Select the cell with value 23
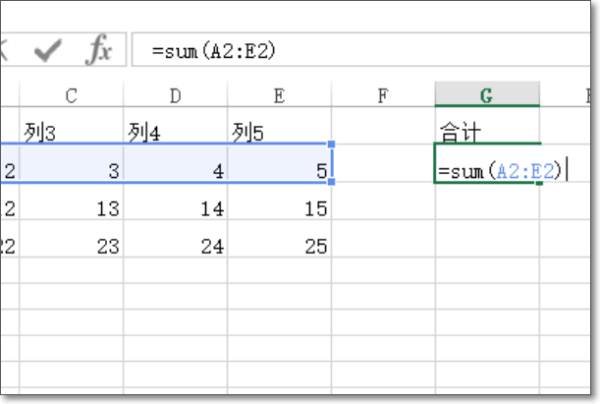The height and width of the screenshot is (404, 600). coord(71,246)
